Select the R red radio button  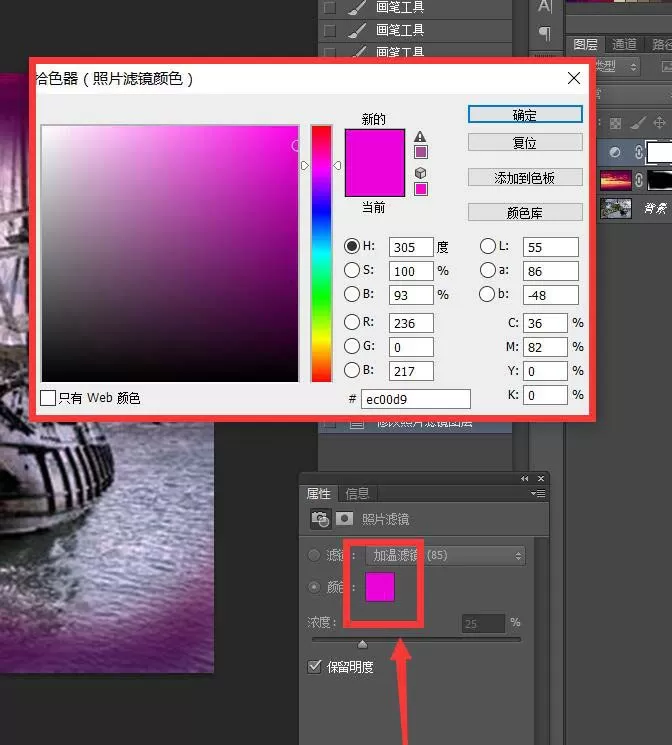[352, 322]
